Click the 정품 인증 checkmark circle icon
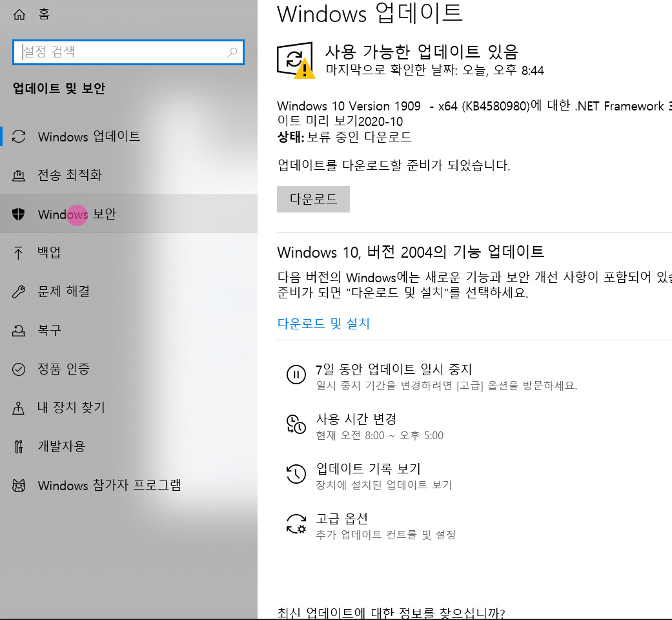The image size is (672, 620). tap(19, 369)
